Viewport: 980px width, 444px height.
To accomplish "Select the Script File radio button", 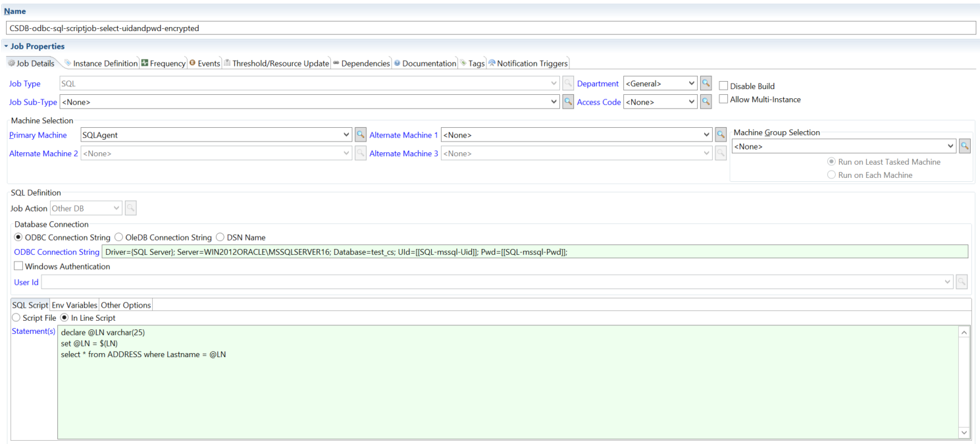I will coord(16,318).
